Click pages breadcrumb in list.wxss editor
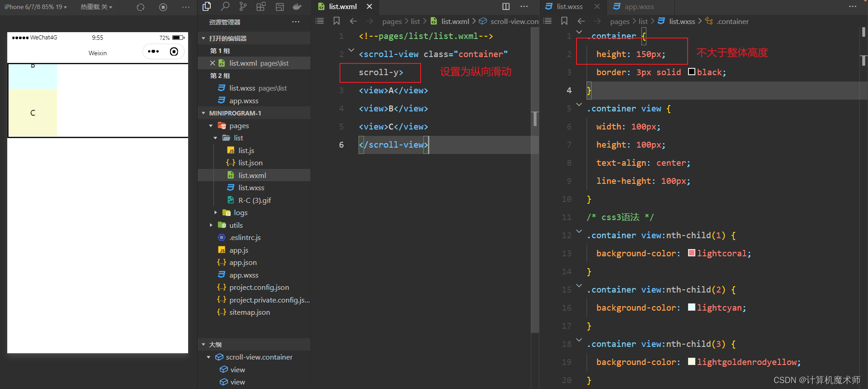 [620, 21]
